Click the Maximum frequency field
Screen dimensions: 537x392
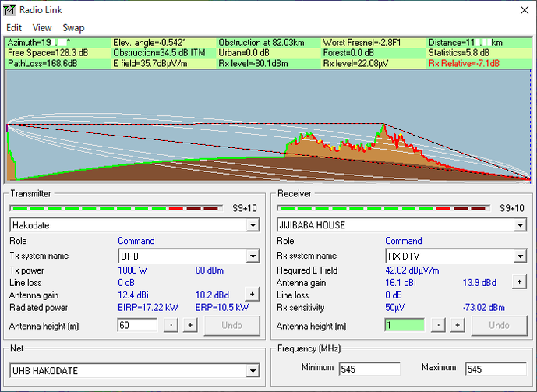coord(496,369)
